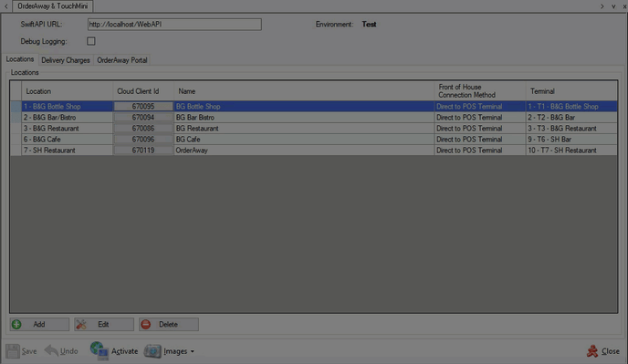Click the Terminal column header
Screen dimensions: 628x364
point(571,91)
